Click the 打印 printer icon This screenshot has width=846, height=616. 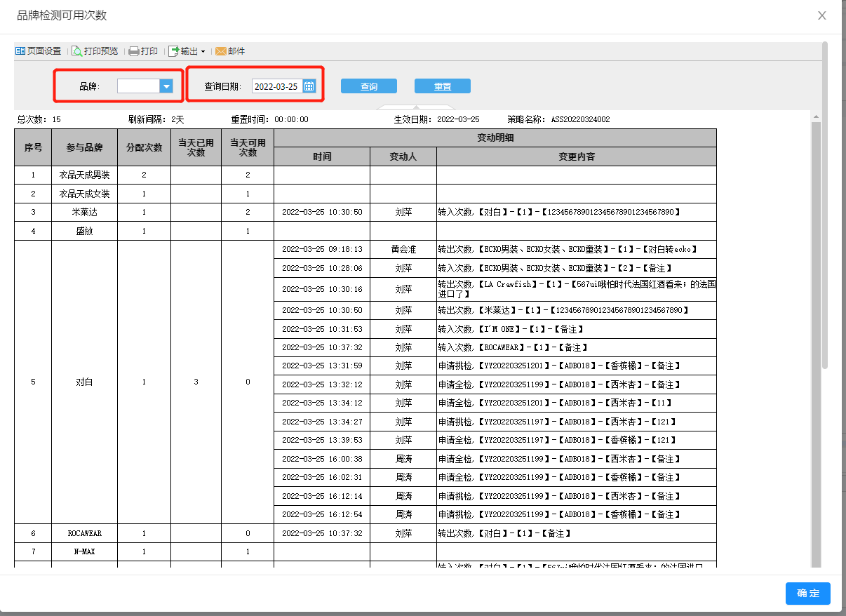[133, 51]
